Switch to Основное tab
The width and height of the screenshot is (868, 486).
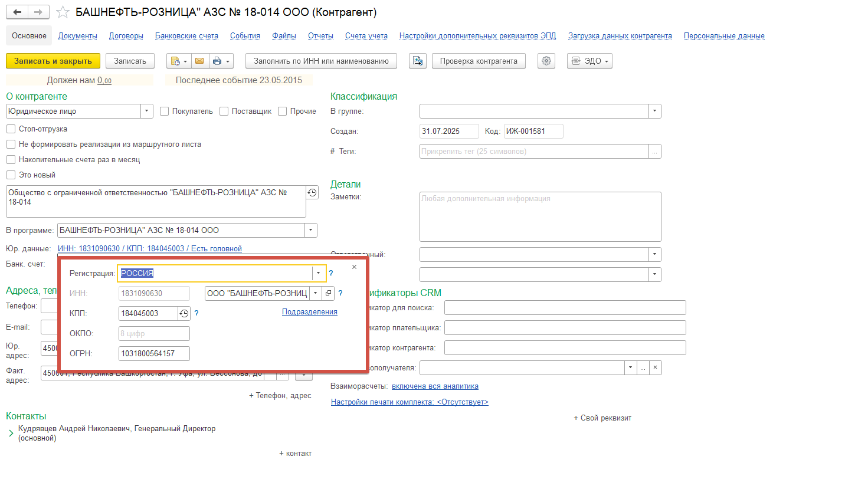click(29, 36)
